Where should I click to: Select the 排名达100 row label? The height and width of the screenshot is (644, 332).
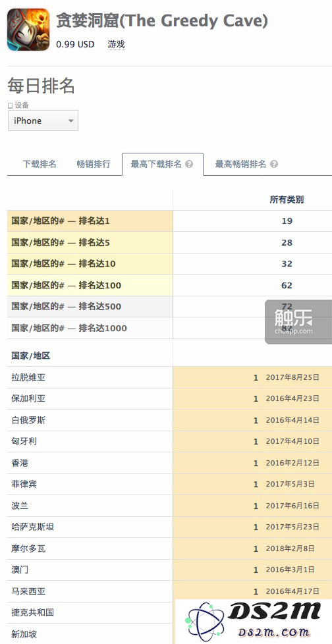(x=66, y=285)
